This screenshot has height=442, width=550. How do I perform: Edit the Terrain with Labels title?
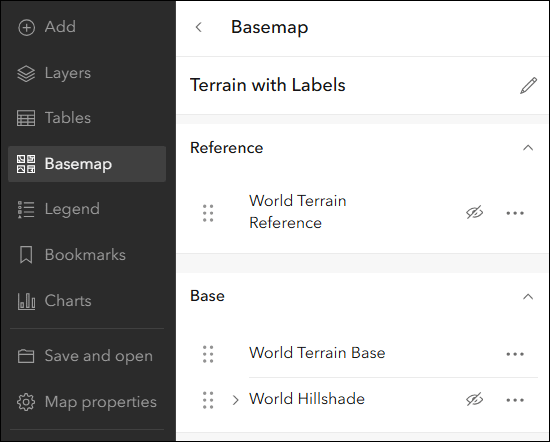point(528,86)
